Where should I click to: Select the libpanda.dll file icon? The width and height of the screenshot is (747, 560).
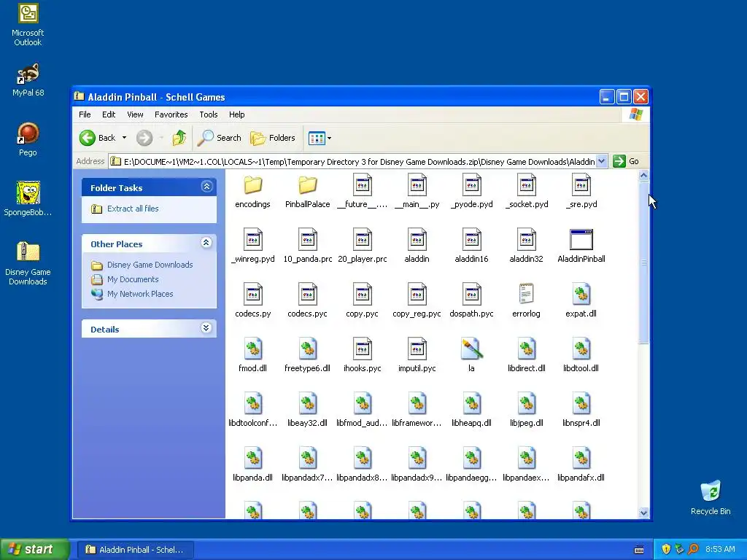pos(253,458)
